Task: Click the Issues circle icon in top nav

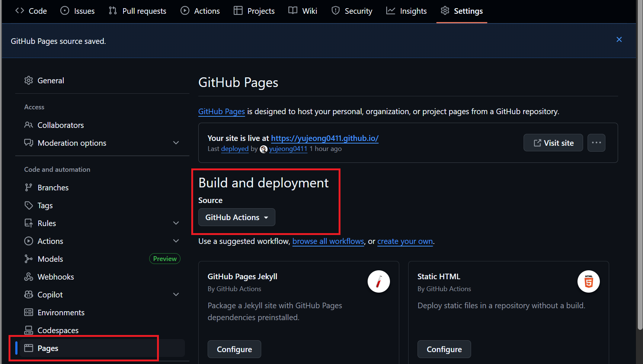Action: click(x=65, y=11)
